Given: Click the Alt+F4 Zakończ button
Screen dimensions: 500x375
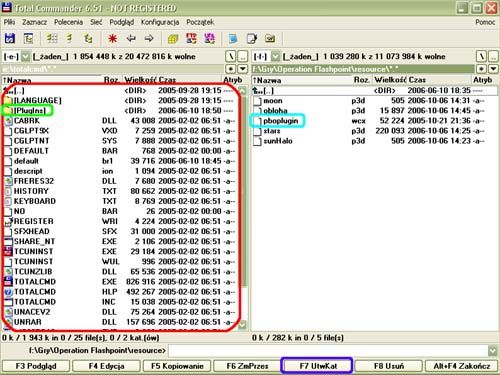Looking at the screenshot, I should (x=462, y=366).
